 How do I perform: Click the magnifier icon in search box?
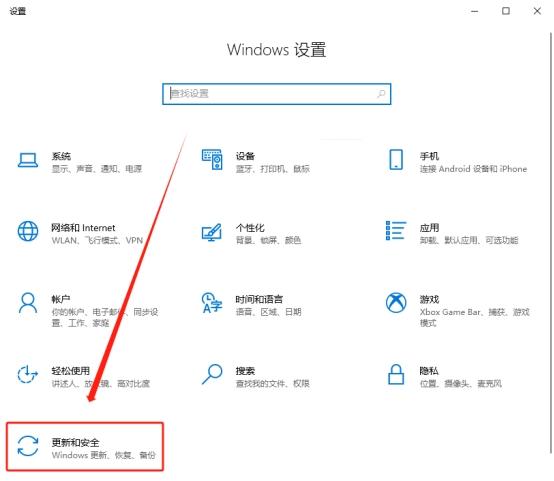(x=381, y=94)
